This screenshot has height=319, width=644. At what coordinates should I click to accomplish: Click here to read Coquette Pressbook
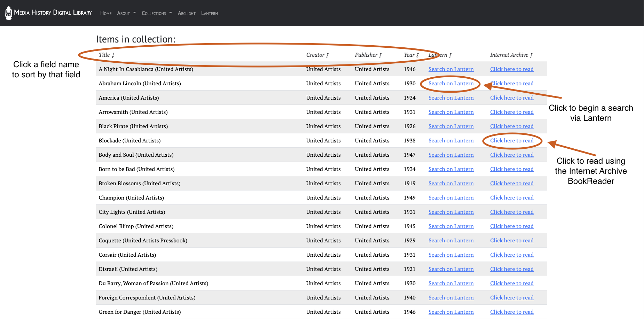pos(512,241)
